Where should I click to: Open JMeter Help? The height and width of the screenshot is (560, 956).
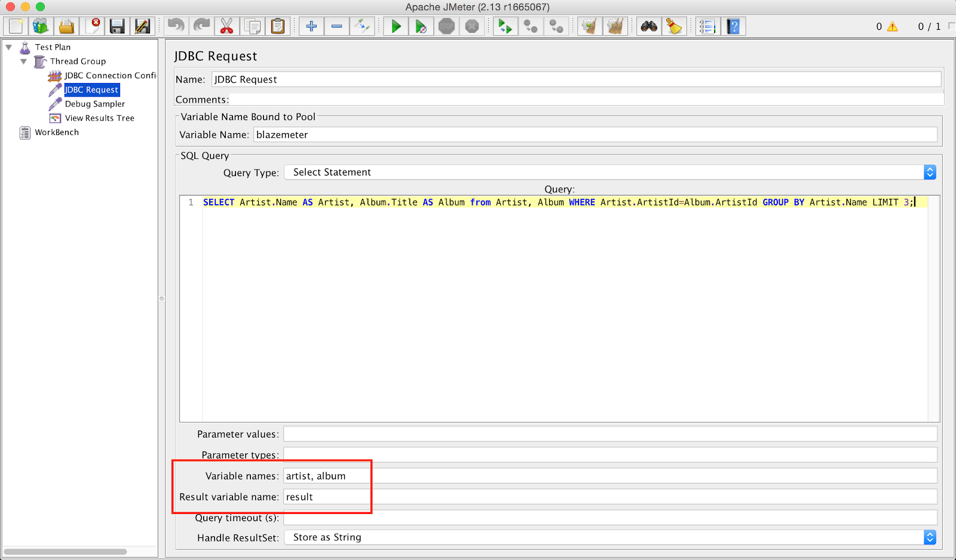click(x=733, y=26)
